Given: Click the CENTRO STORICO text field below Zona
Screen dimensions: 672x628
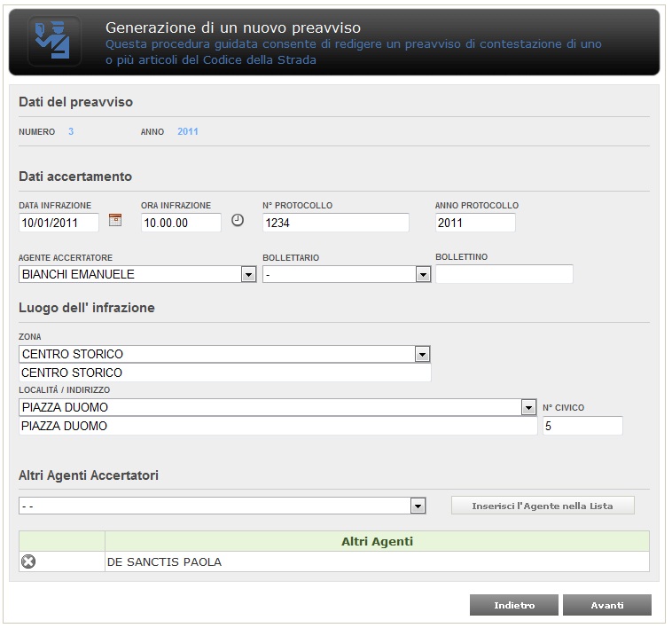Looking at the screenshot, I should [x=225, y=373].
